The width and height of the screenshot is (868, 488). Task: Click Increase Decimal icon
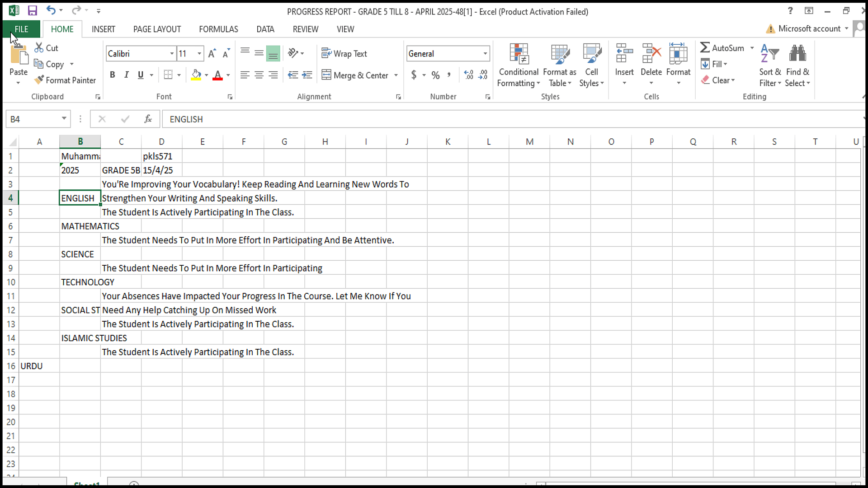tap(469, 75)
